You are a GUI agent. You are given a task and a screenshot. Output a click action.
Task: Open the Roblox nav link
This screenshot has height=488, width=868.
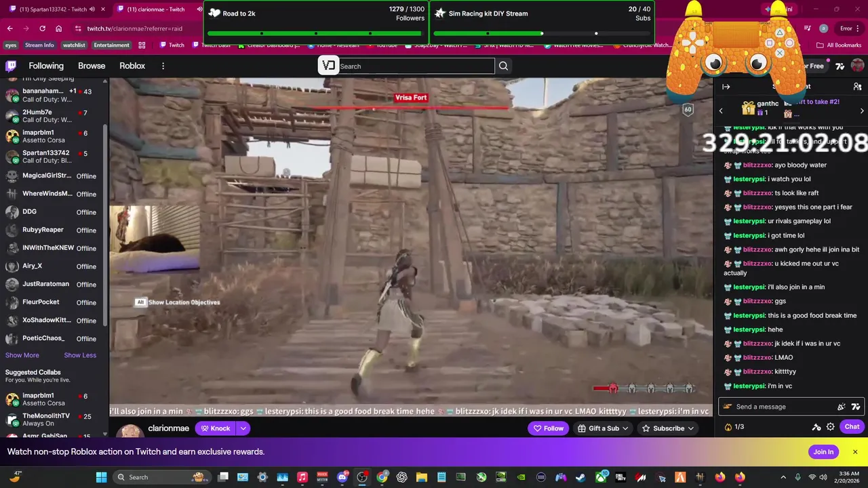tap(132, 66)
